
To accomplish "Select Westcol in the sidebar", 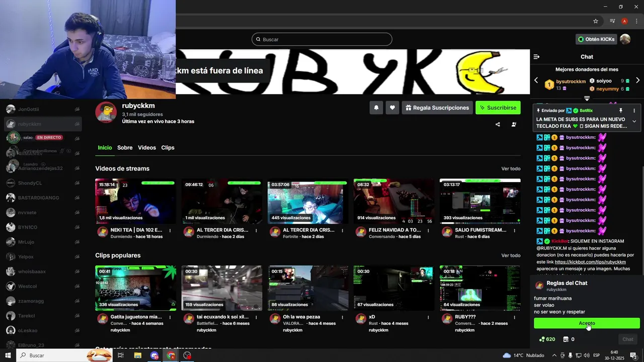I will (x=43, y=286).
